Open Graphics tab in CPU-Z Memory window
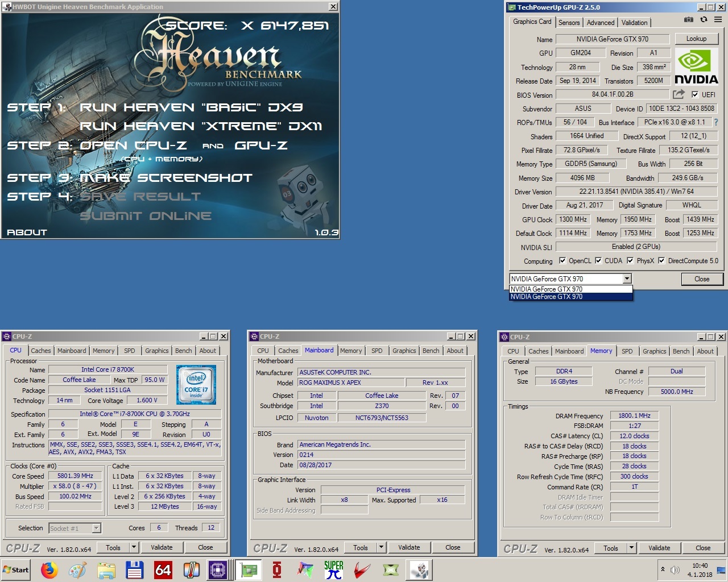The image size is (728, 582). point(654,351)
